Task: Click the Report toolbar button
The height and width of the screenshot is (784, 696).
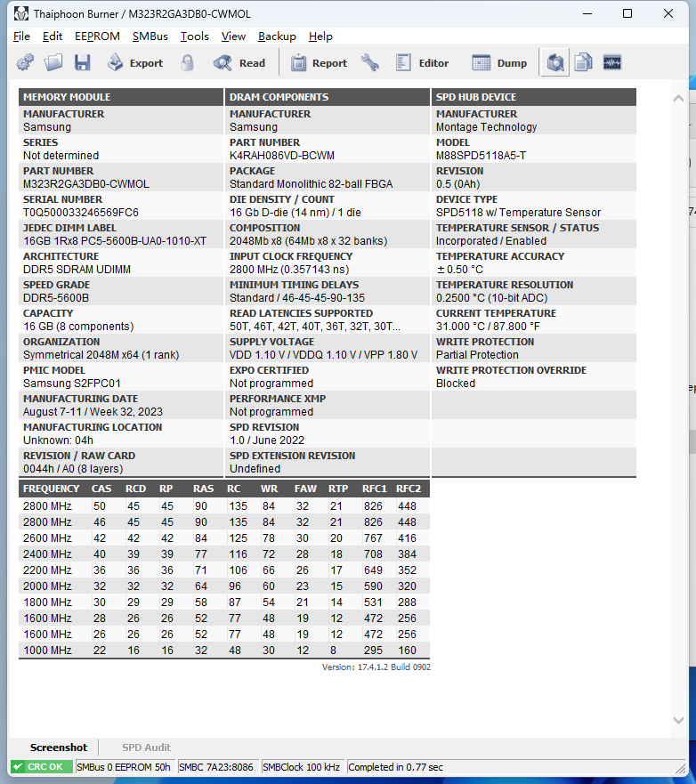Action: (x=319, y=63)
